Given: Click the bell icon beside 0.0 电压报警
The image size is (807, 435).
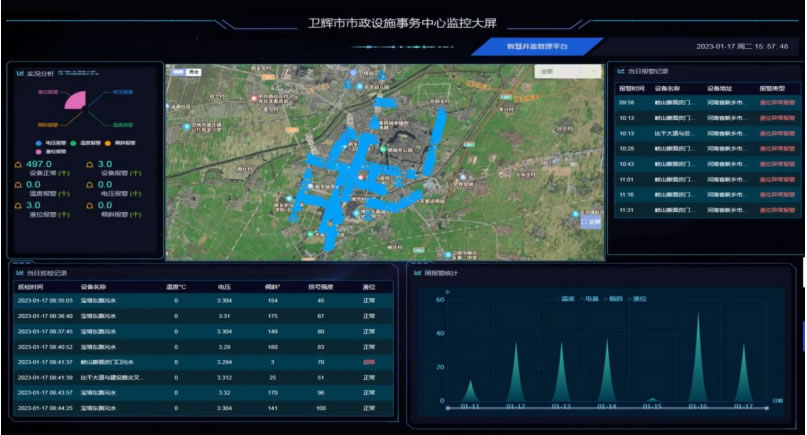Looking at the screenshot, I should click(x=90, y=185).
